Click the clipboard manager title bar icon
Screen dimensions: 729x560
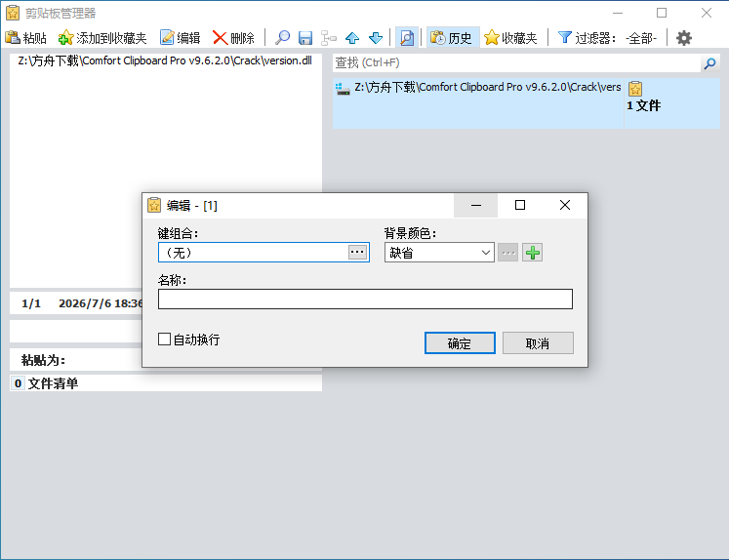coord(13,13)
